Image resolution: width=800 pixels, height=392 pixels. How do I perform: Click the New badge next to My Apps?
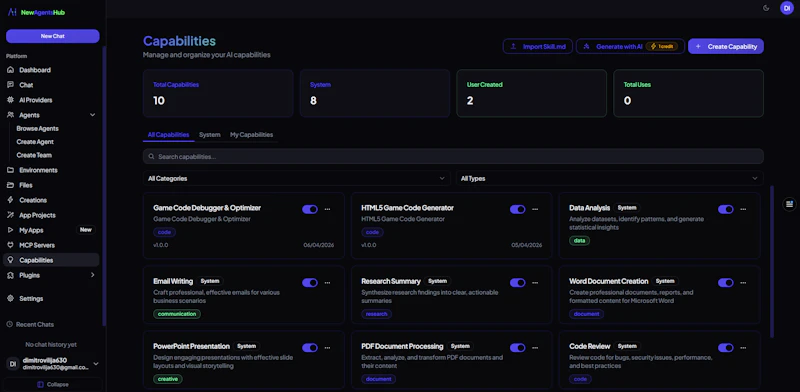tap(86, 230)
